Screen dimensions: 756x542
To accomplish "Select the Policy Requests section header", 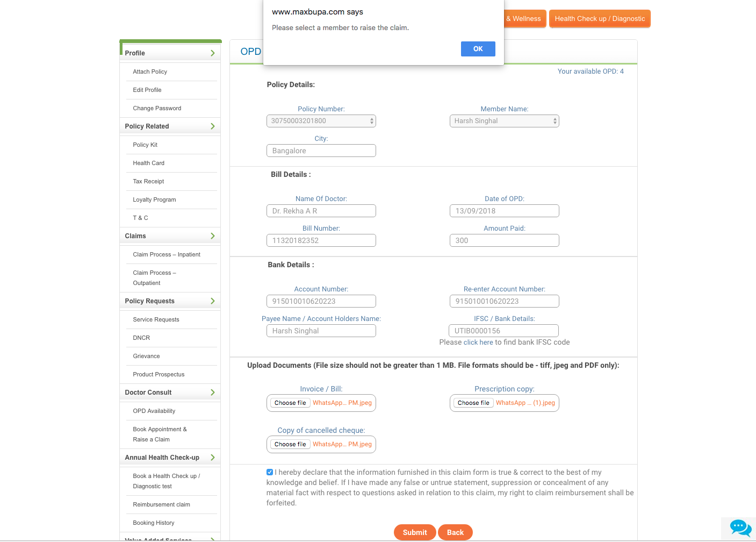I will click(170, 301).
